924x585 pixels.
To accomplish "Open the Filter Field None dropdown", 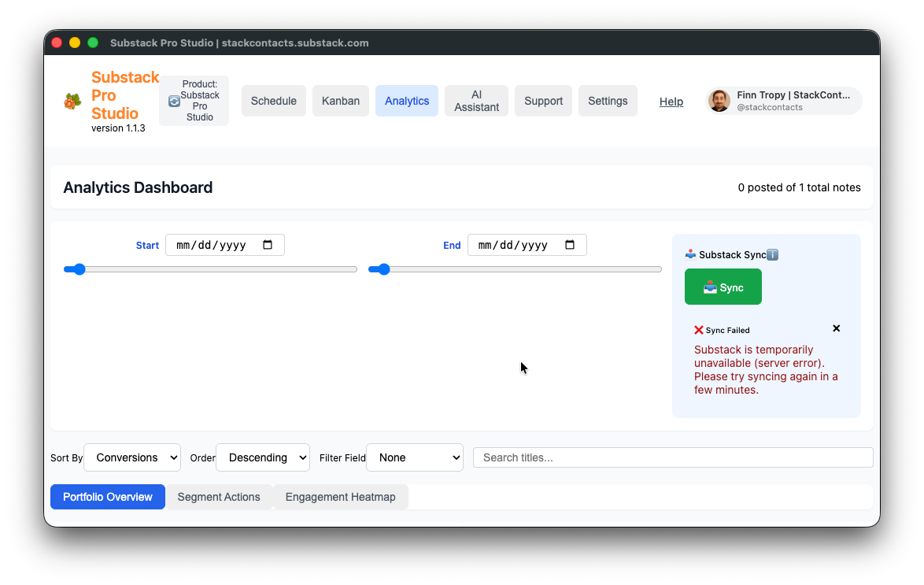I will 415,457.
